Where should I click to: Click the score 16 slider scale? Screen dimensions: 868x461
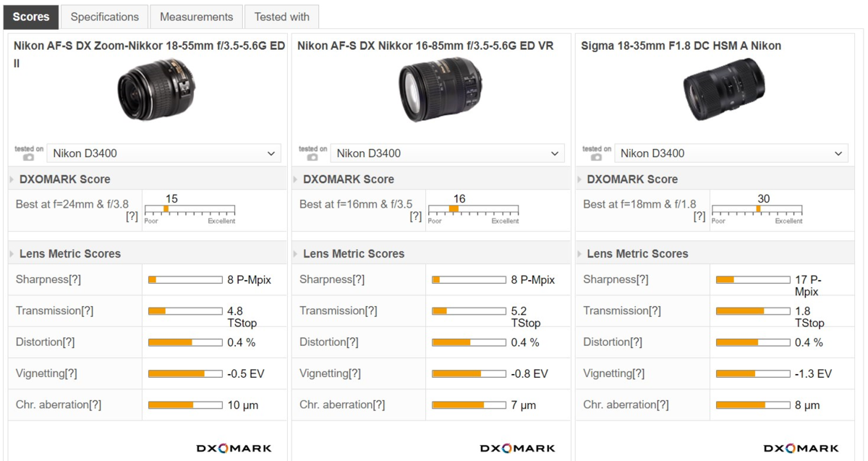[473, 211]
